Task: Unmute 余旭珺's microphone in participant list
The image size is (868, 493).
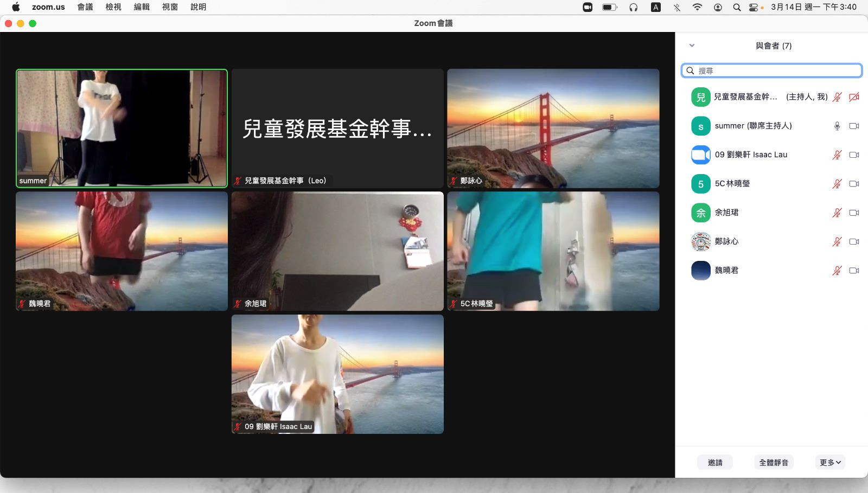Action: click(837, 213)
